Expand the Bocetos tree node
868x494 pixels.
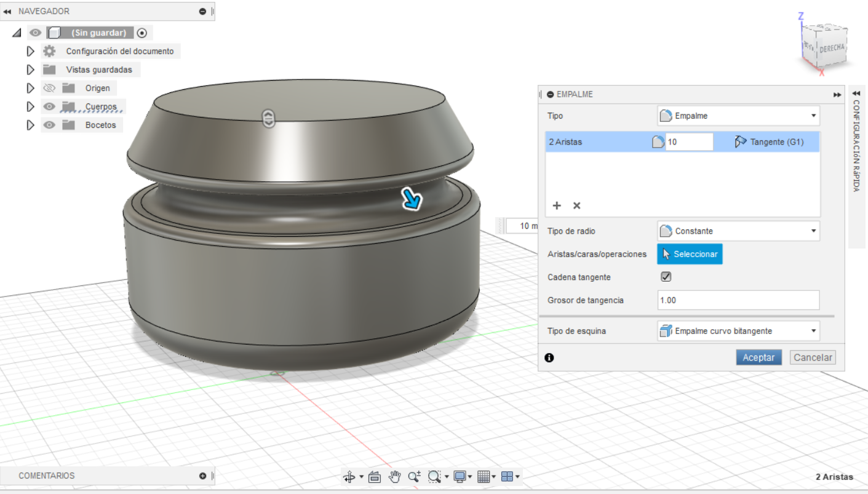coord(30,125)
